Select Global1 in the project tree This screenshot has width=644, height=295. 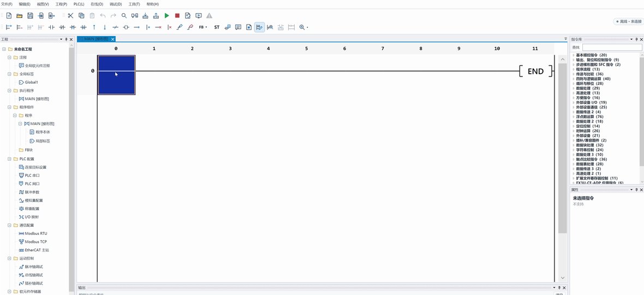28,82
